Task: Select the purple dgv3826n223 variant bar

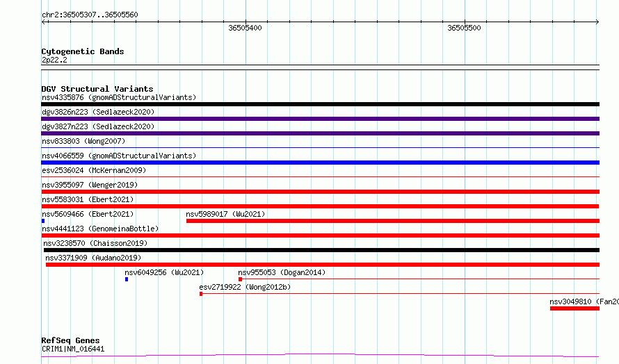Action: [x=320, y=119]
